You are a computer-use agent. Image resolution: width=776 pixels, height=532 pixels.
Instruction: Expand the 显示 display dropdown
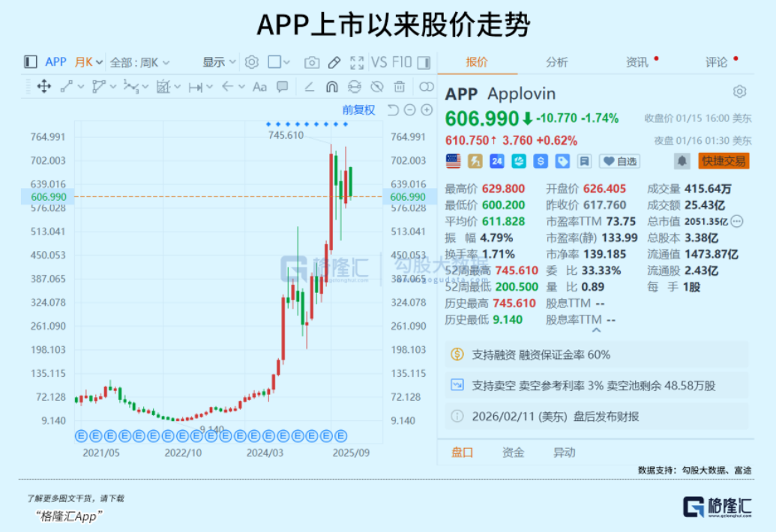pos(219,61)
